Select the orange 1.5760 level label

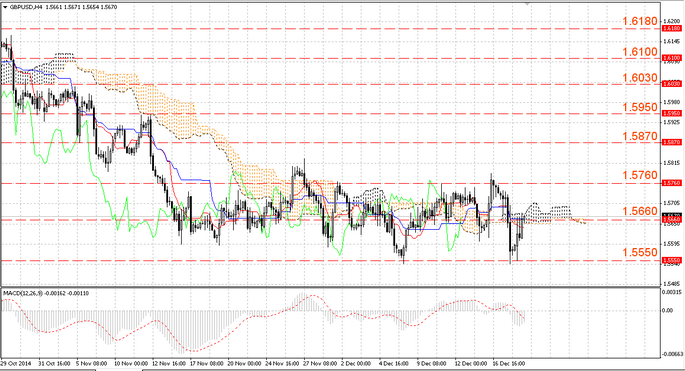coord(640,175)
